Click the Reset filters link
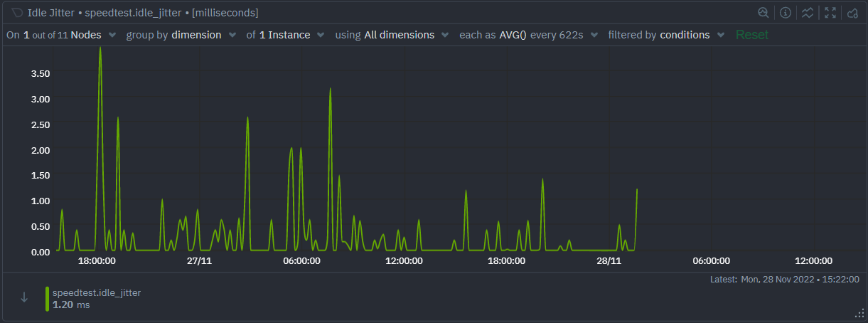This screenshot has height=323, width=868. [751, 35]
